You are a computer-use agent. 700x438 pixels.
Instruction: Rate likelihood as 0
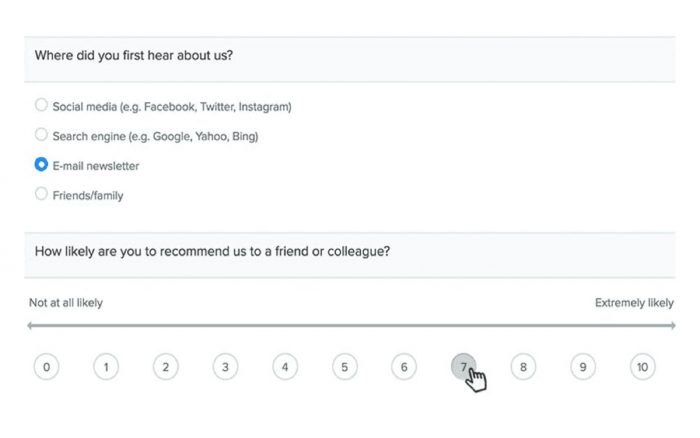click(x=46, y=367)
